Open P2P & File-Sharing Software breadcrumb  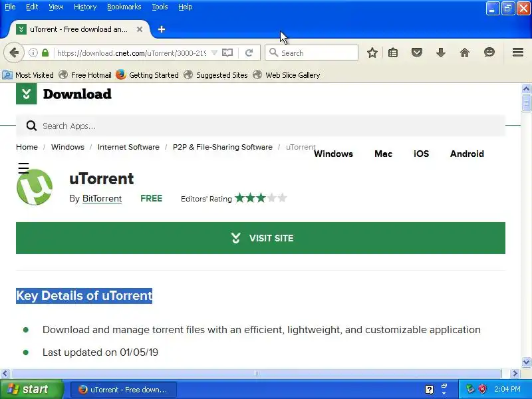pyautogui.click(x=223, y=147)
